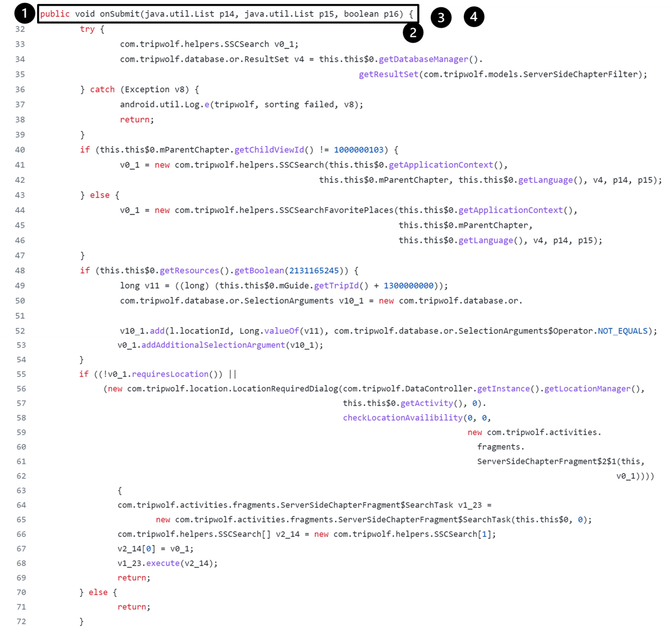The width and height of the screenshot is (672, 631).
Task: Click the highlighted onSubmit method signature
Action: pos(227,14)
